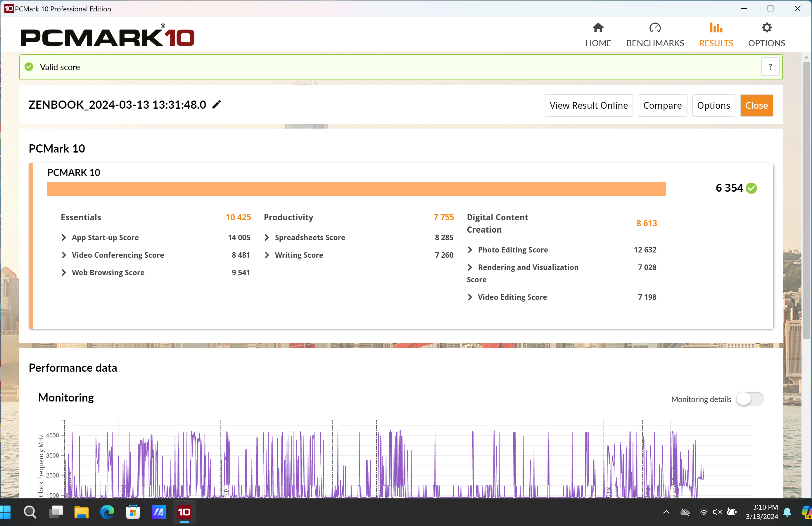Click the Photo Editing value 12 632
The width and height of the screenshot is (812, 526).
[x=645, y=250]
